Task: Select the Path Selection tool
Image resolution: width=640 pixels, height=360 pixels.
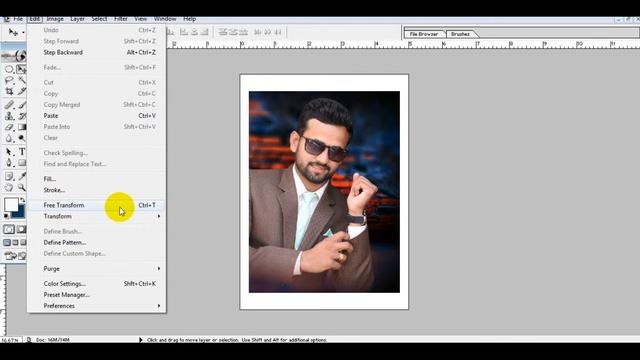Action: tap(9, 152)
